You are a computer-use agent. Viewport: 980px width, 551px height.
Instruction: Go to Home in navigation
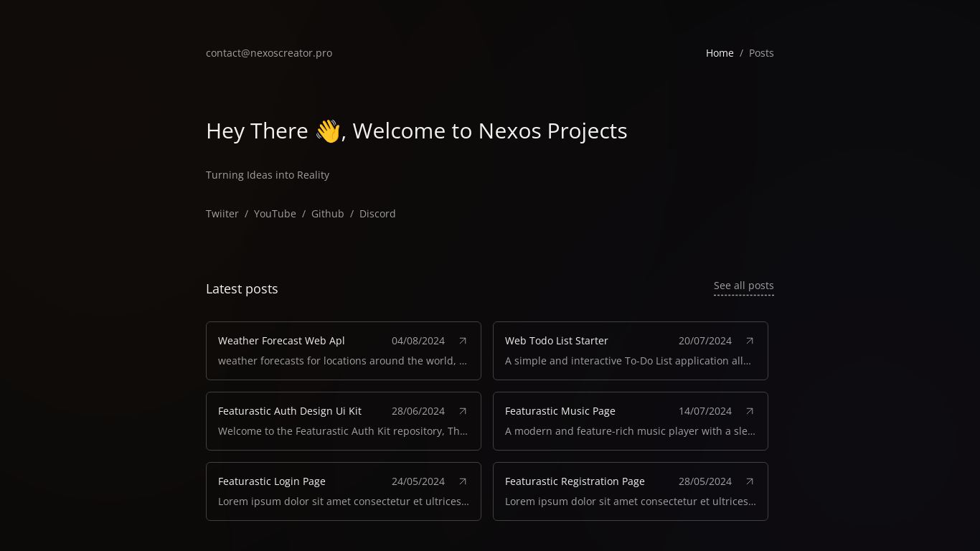(720, 53)
